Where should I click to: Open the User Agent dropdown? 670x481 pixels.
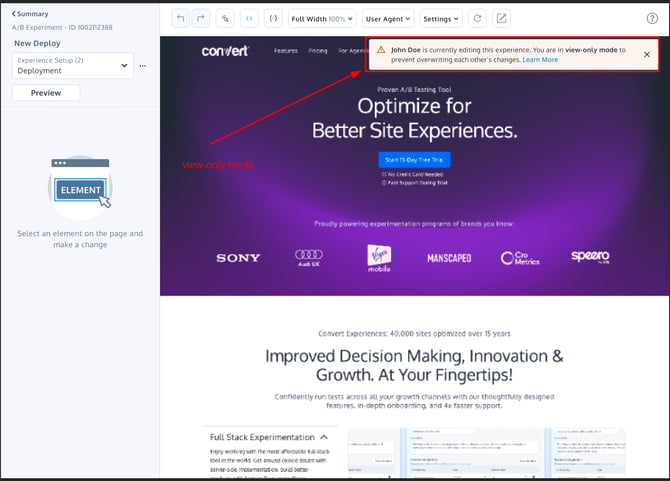coord(388,19)
